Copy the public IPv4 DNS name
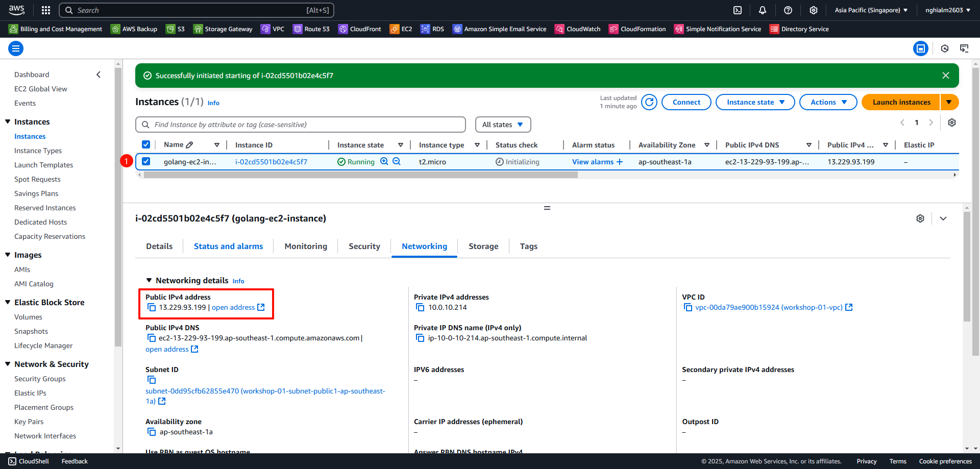Screen dimensions: 980x469 (152, 338)
